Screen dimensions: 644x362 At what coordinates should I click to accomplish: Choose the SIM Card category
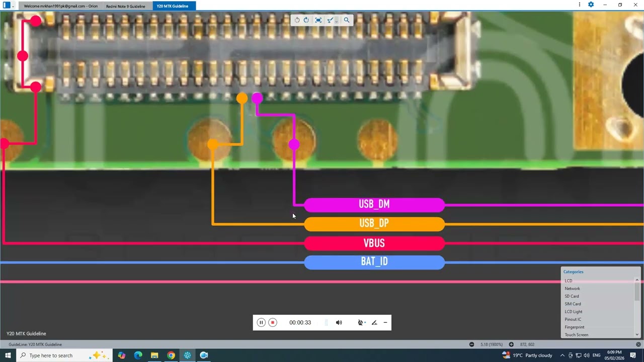(x=573, y=304)
